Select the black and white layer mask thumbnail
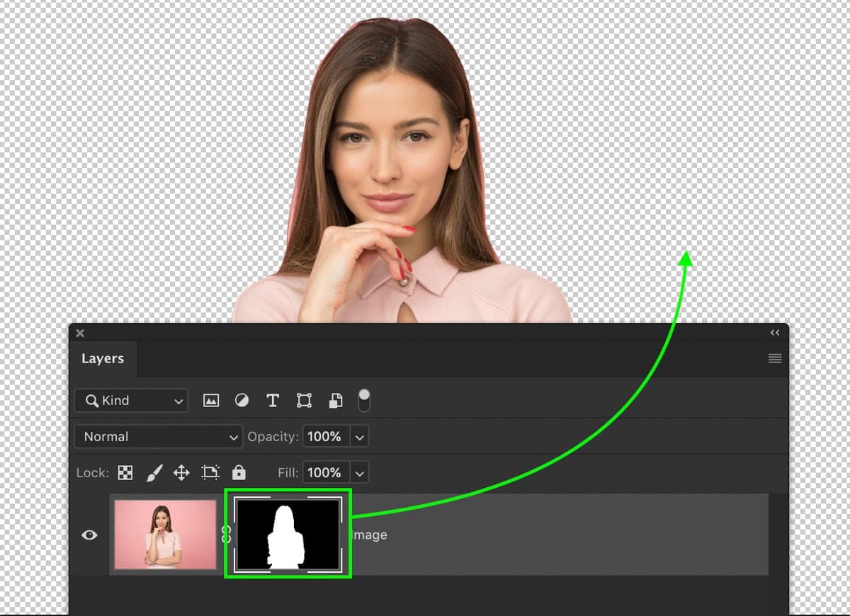The height and width of the screenshot is (616, 850). pyautogui.click(x=288, y=533)
